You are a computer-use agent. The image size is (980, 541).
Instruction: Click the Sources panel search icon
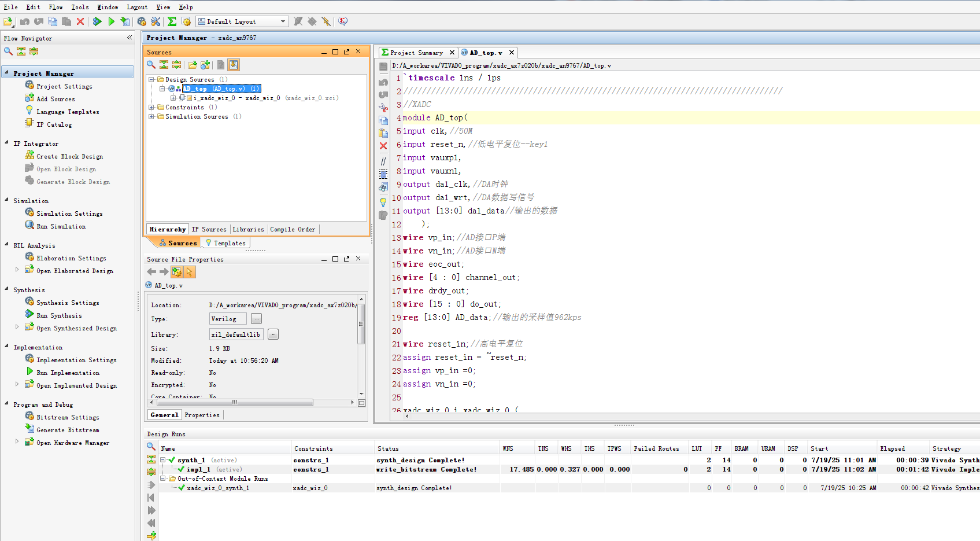(x=151, y=65)
